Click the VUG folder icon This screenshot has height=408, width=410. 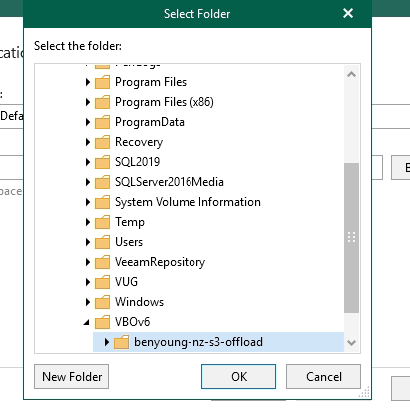pyautogui.click(x=102, y=282)
